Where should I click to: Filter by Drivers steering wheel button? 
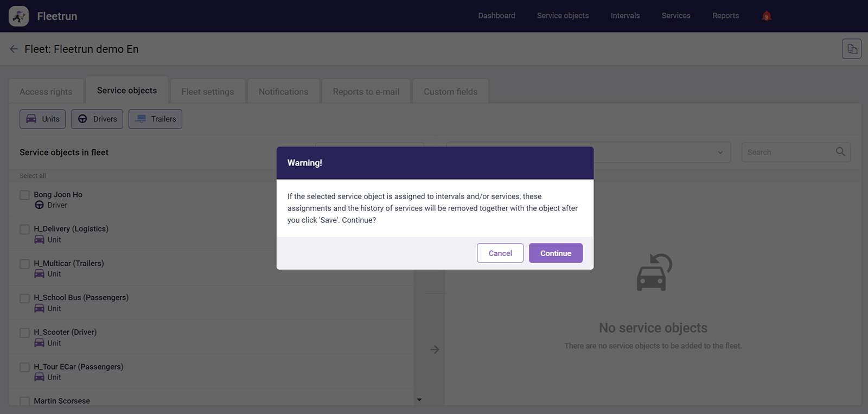(97, 119)
